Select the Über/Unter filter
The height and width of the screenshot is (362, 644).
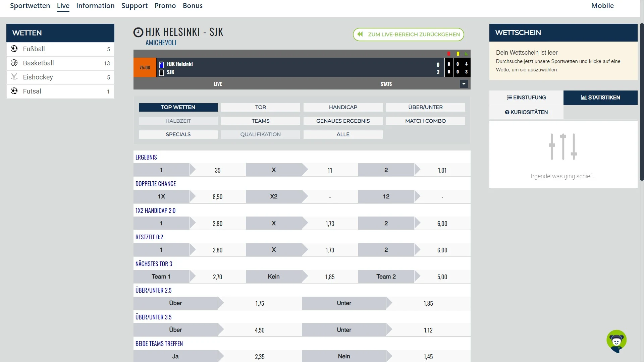[x=425, y=107]
